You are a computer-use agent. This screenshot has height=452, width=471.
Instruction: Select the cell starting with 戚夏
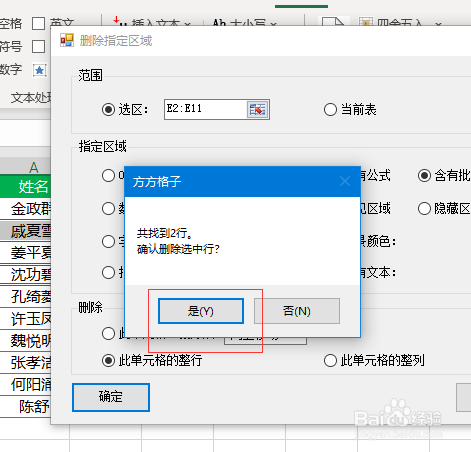pyautogui.click(x=25, y=231)
